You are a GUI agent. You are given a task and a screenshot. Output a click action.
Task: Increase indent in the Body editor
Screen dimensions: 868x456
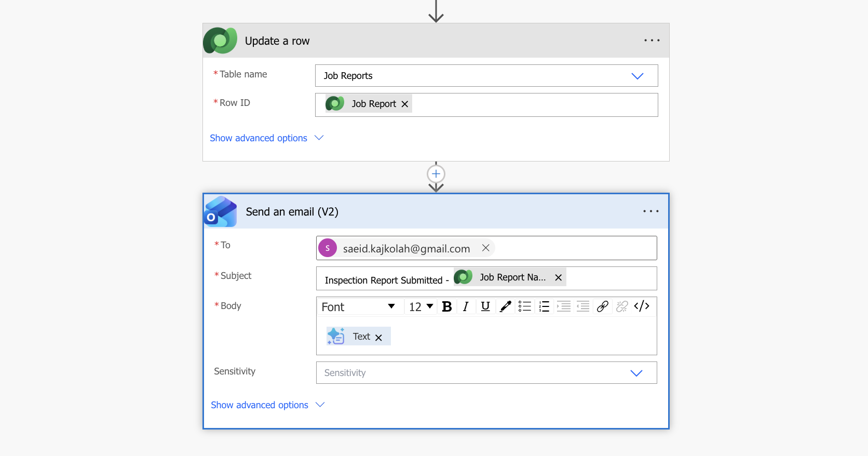tap(564, 307)
